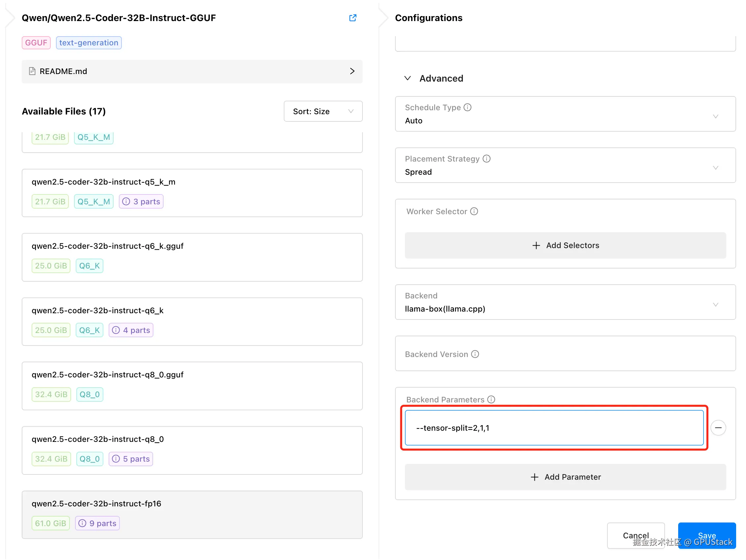Open the model's external link icon

[x=353, y=18]
